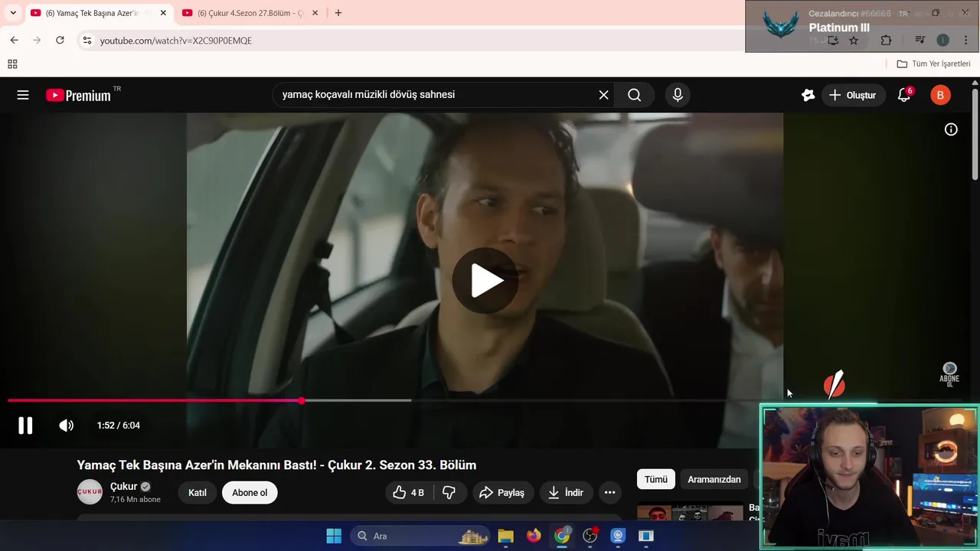Click the 1:52 / 6:04 time display
Image resolution: width=980 pixels, height=551 pixels.
(x=119, y=425)
